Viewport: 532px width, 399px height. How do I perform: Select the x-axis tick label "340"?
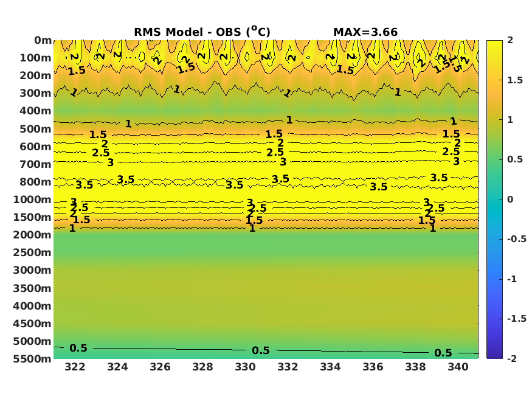458,367
